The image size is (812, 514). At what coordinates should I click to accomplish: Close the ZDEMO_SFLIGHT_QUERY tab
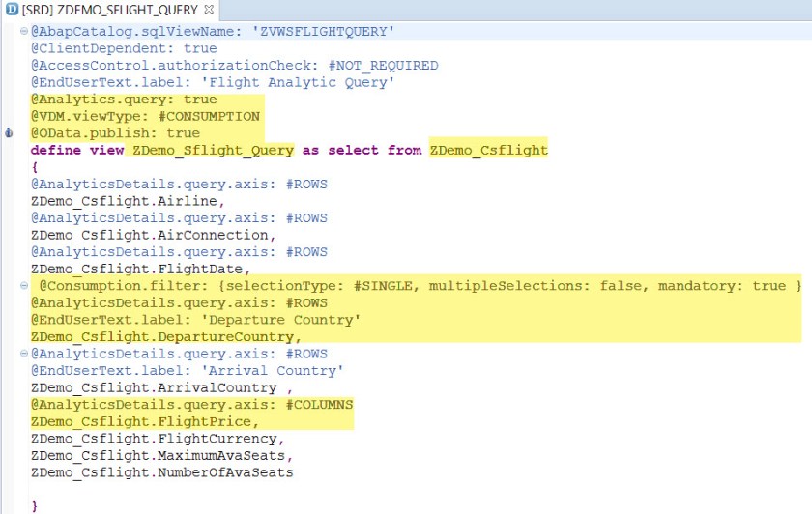(209, 10)
